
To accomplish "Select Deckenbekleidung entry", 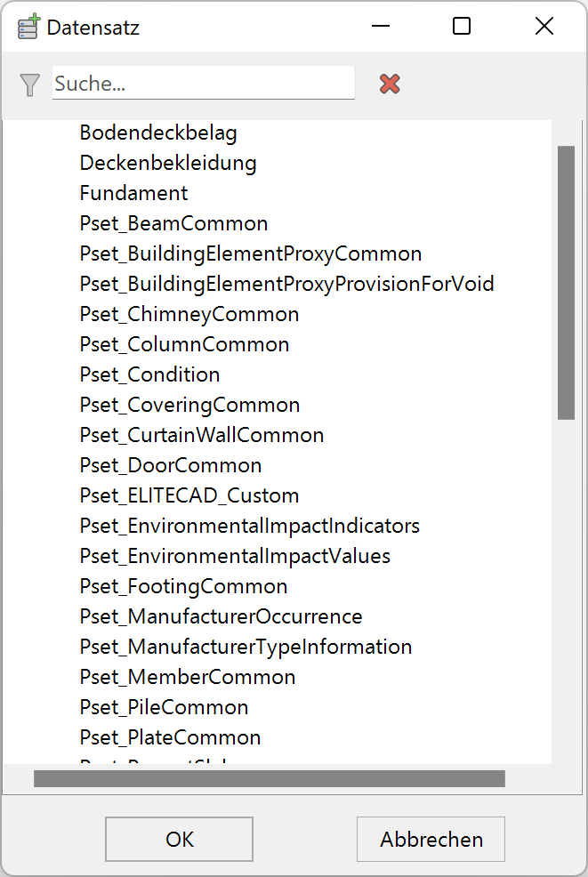I will pos(168,164).
